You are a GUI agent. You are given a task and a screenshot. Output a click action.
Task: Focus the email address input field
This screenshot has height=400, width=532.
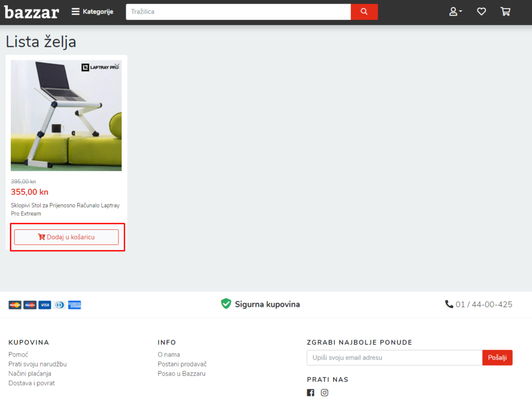pyautogui.click(x=394, y=358)
